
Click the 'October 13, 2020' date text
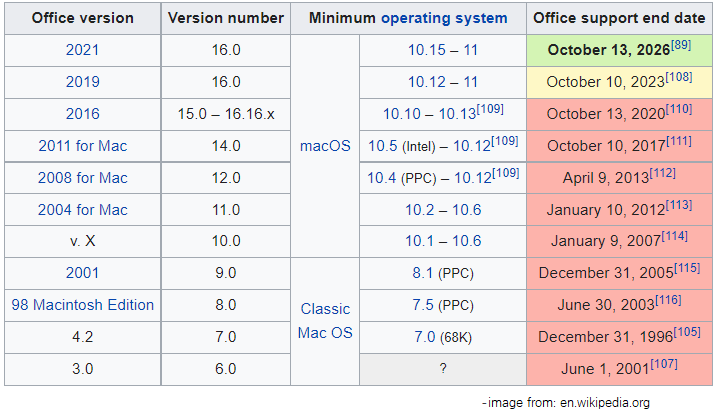point(606,114)
